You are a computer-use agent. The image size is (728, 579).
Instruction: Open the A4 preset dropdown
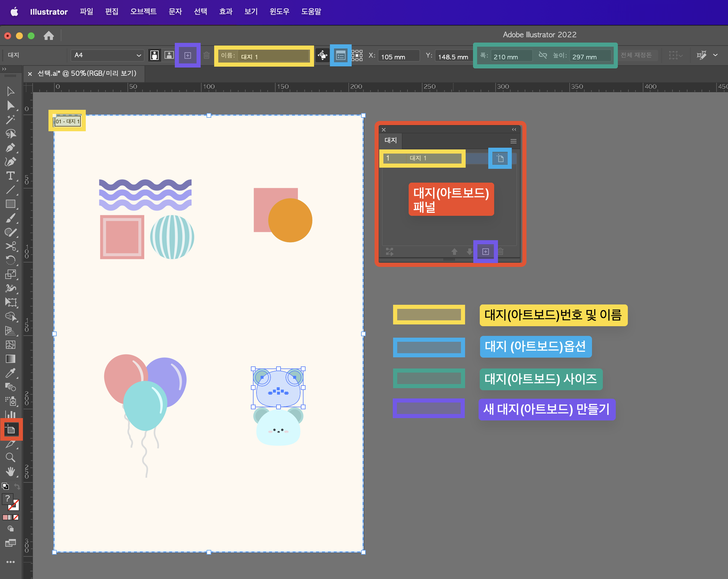point(107,55)
